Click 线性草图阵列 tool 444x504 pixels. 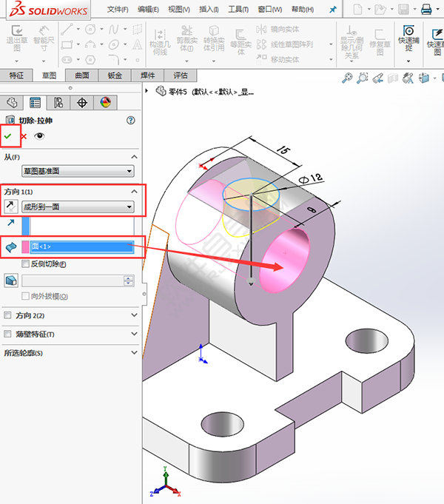pos(286,44)
